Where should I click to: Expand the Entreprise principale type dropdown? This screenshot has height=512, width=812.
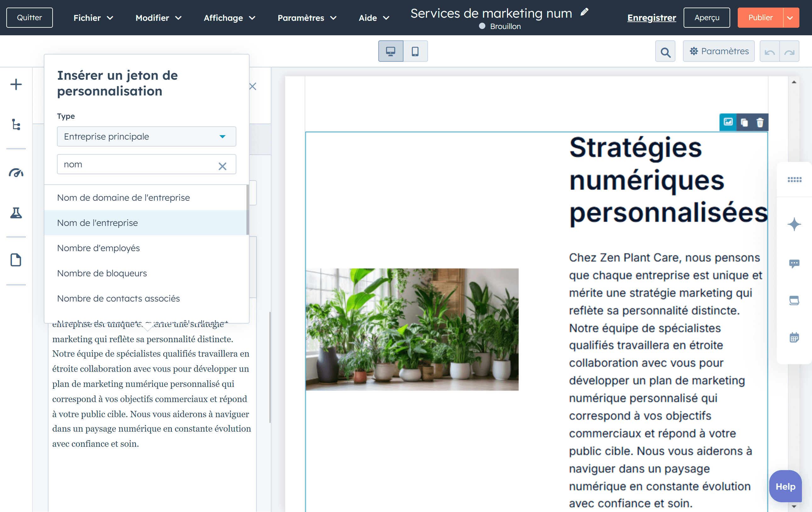(x=146, y=137)
